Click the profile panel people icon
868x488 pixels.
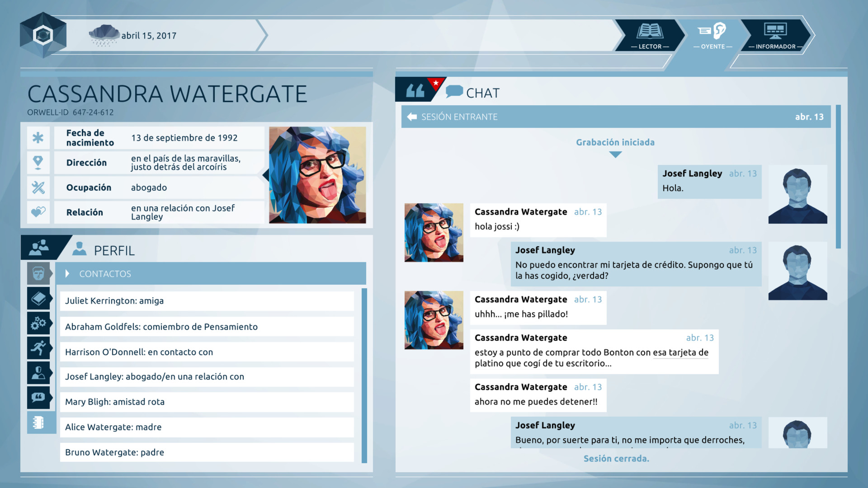39,248
